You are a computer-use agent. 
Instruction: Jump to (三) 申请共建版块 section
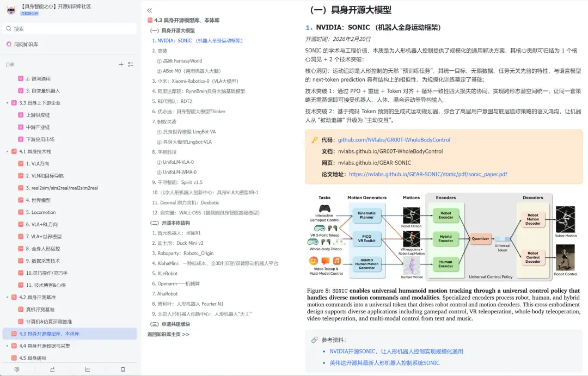[170, 324]
